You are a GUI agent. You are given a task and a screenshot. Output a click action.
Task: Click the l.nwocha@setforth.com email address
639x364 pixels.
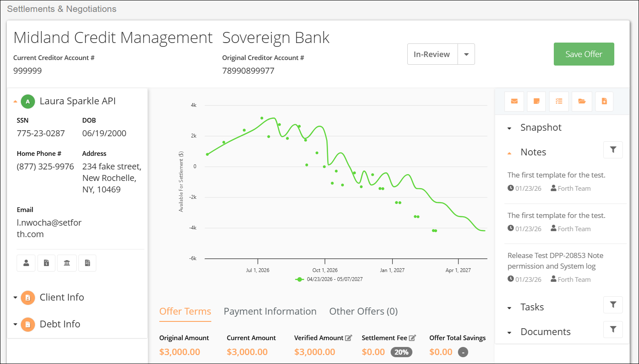click(49, 228)
